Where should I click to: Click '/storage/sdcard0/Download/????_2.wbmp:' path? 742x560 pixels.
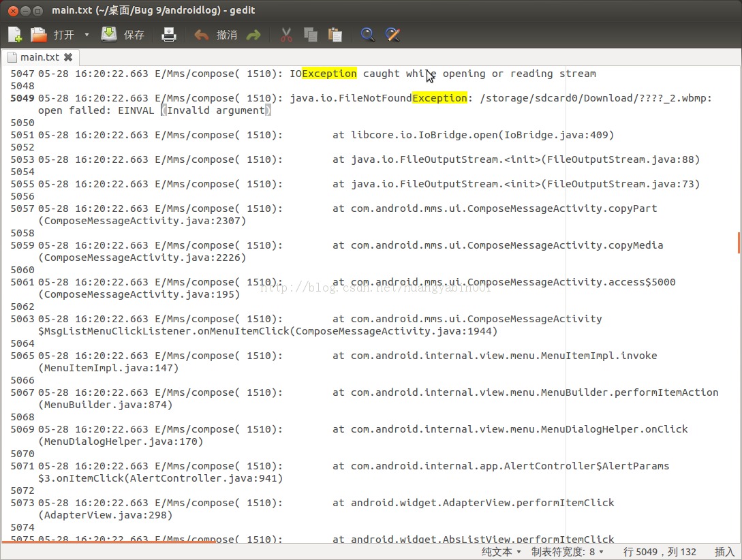pos(596,98)
